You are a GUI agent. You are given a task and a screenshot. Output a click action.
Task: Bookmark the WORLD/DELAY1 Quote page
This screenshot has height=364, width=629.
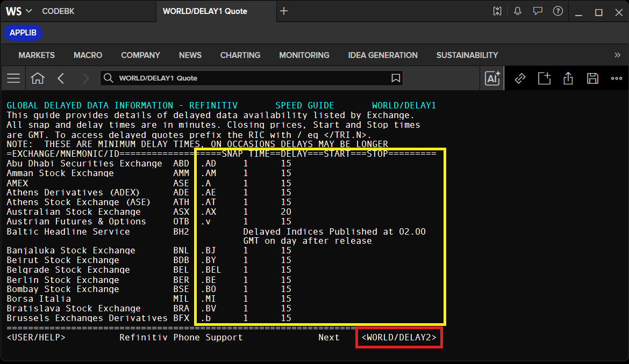point(396,78)
